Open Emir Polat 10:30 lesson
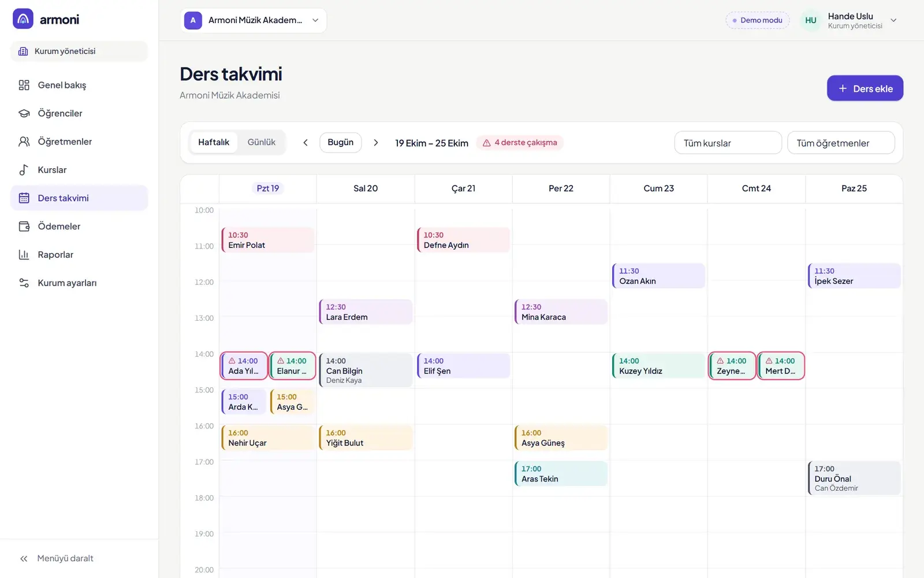This screenshot has width=924, height=578. pyautogui.click(x=268, y=240)
